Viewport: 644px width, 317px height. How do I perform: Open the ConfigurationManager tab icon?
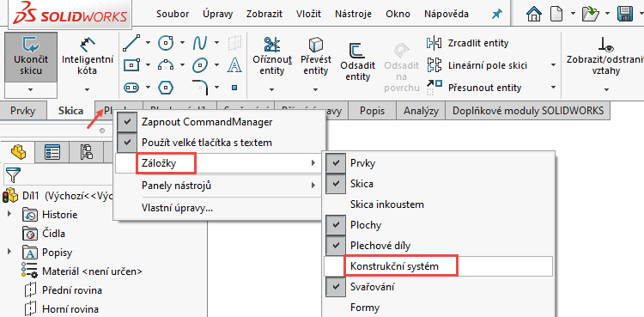pyautogui.click(x=86, y=152)
